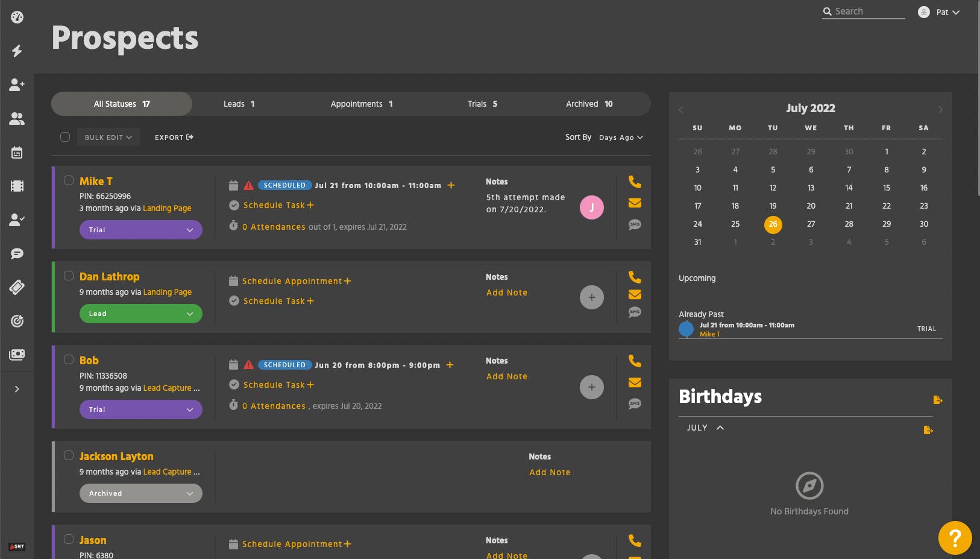Toggle the select-all prospects checkbox

click(65, 137)
